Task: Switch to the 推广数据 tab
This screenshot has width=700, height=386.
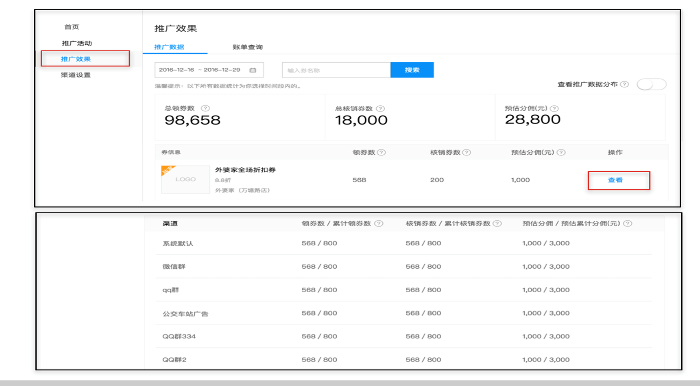Action: pos(169,47)
